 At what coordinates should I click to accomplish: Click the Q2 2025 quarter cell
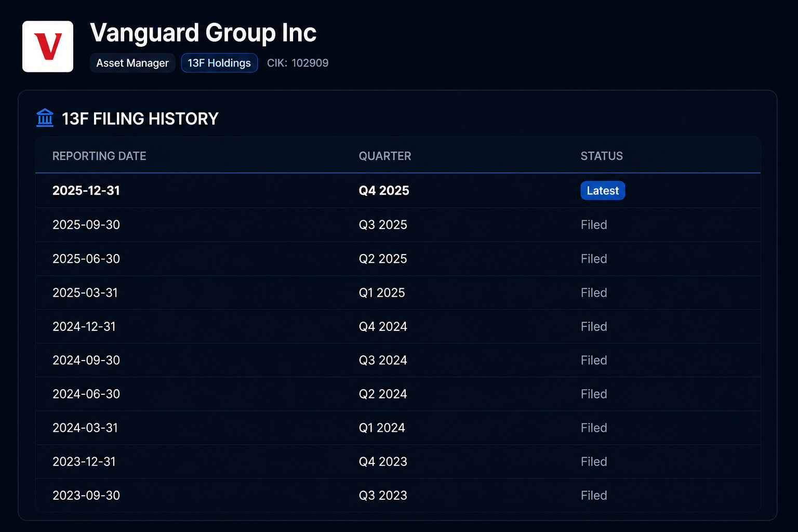[x=383, y=259]
